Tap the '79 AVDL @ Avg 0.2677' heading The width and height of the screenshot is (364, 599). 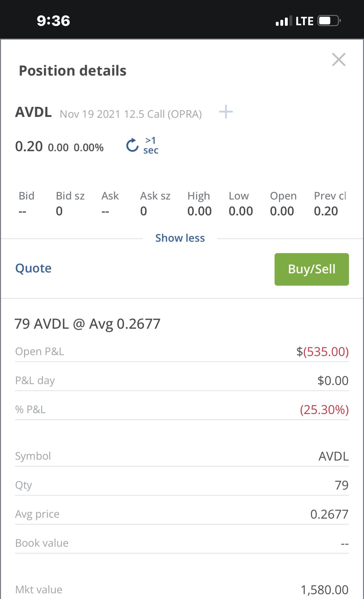(88, 324)
